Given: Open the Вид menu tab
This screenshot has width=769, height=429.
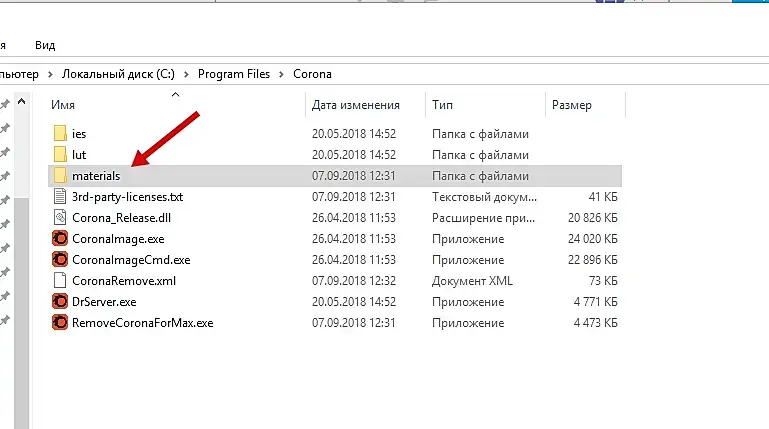Looking at the screenshot, I should pos(45,45).
